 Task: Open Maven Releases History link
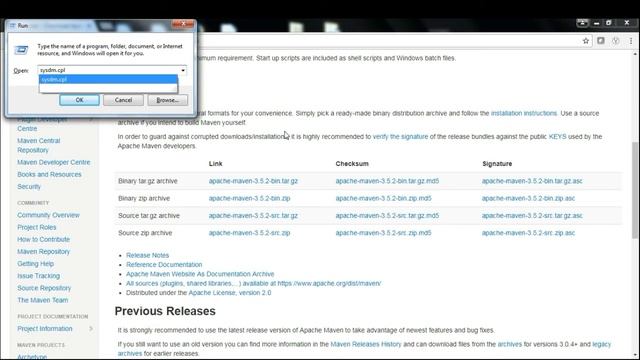(x=366, y=344)
